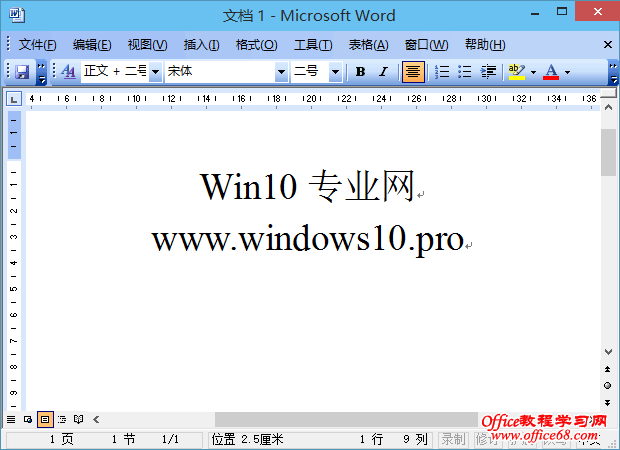Click the vertical scrollbar down arrow
Image resolution: width=620 pixels, height=450 pixels.
608,352
